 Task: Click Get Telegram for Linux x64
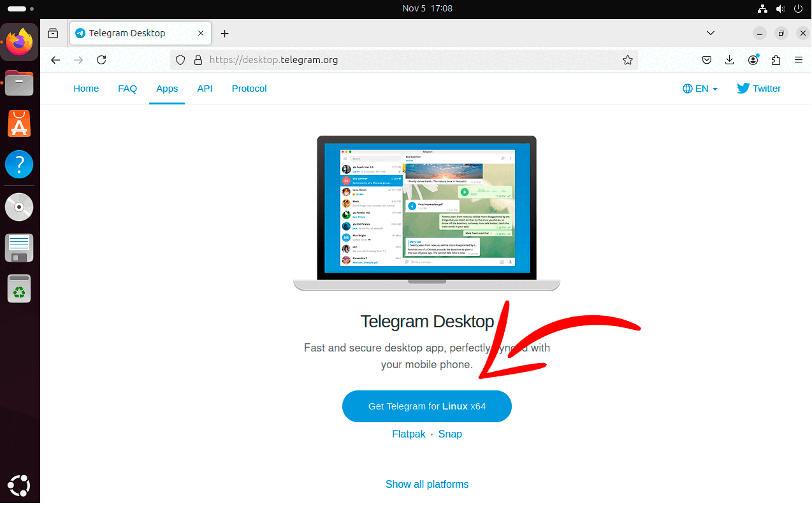point(427,406)
